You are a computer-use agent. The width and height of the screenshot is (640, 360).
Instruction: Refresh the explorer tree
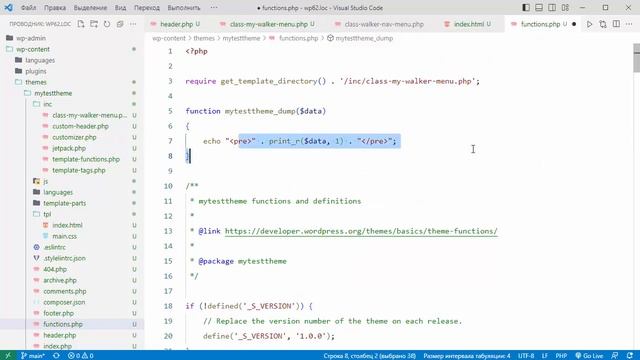coord(107,24)
